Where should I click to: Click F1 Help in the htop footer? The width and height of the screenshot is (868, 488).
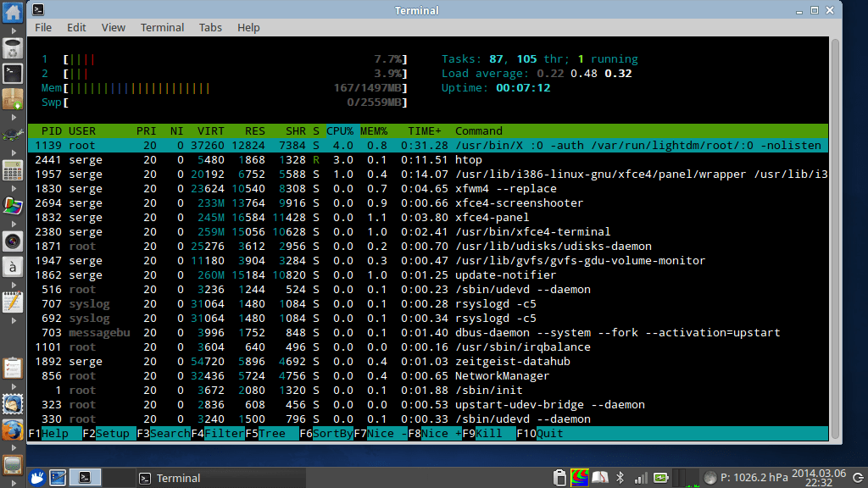[x=55, y=433]
